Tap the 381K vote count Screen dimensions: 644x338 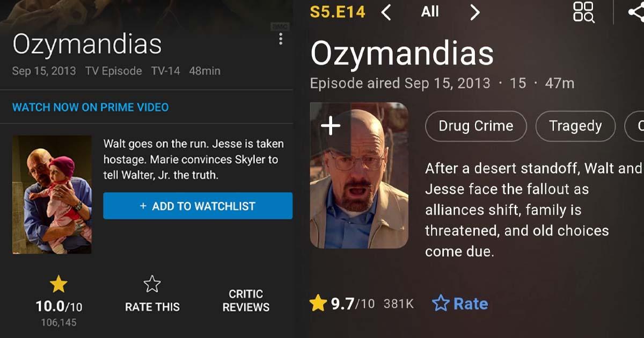399,304
